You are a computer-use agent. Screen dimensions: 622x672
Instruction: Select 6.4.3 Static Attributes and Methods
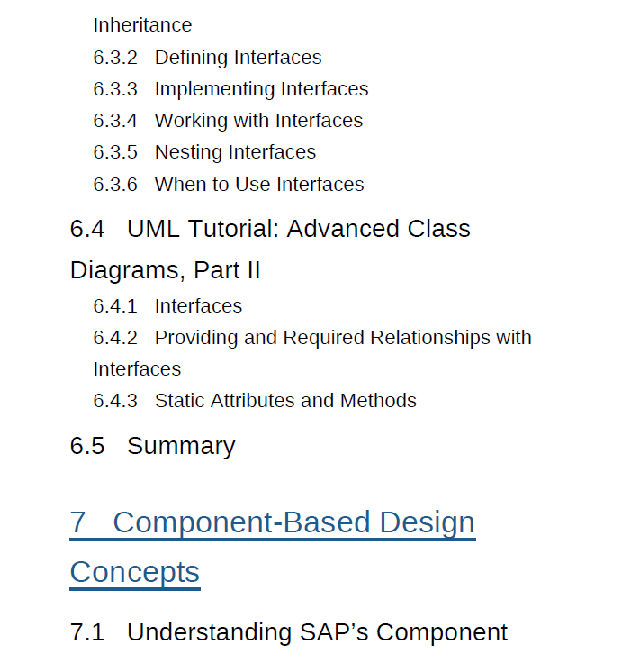[285, 401]
